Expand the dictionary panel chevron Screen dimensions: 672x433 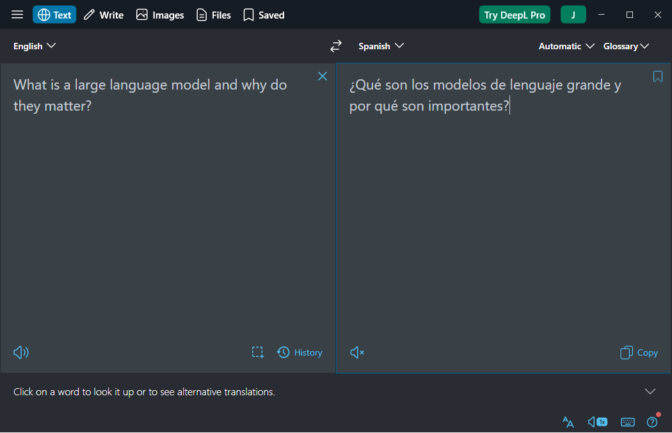[650, 392]
